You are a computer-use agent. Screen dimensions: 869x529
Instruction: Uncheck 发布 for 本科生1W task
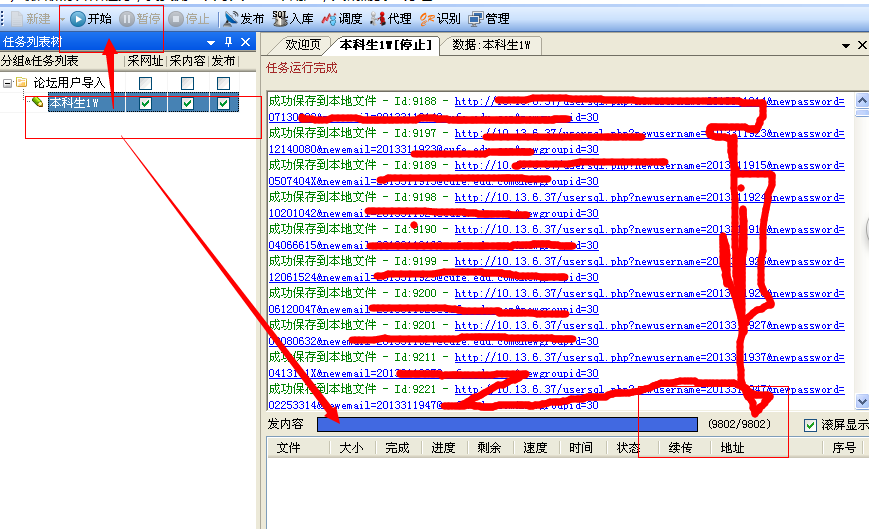223,104
